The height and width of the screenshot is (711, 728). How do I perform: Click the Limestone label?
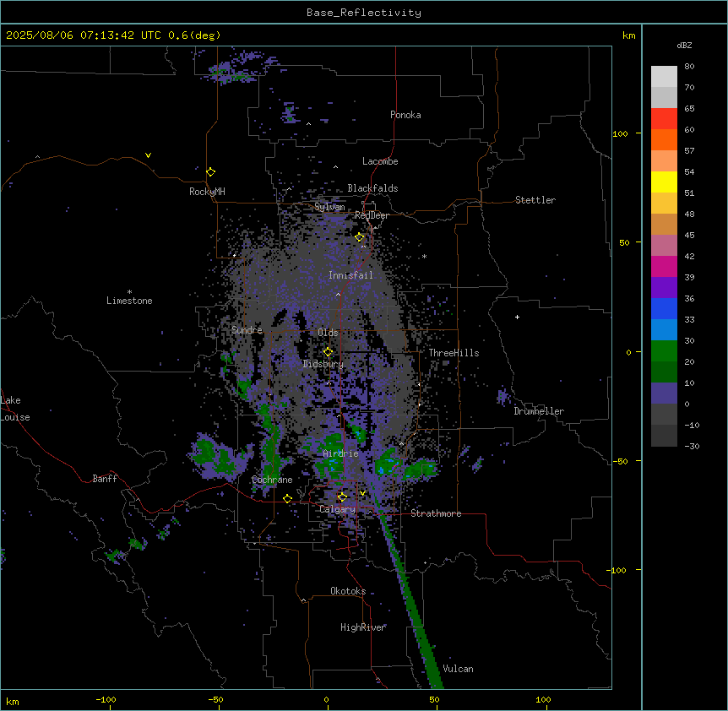[129, 301]
